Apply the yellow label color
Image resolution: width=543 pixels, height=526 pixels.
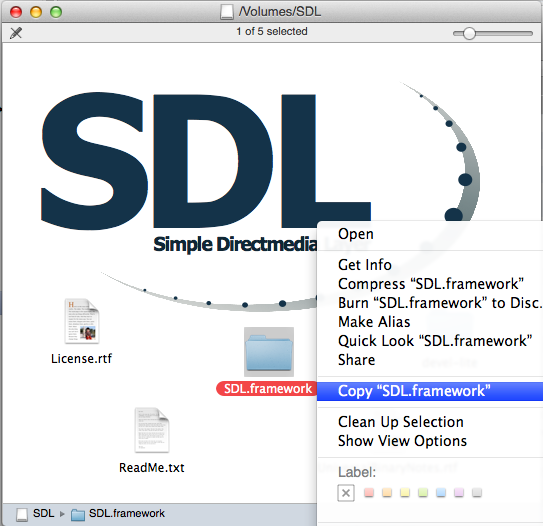pos(405,492)
